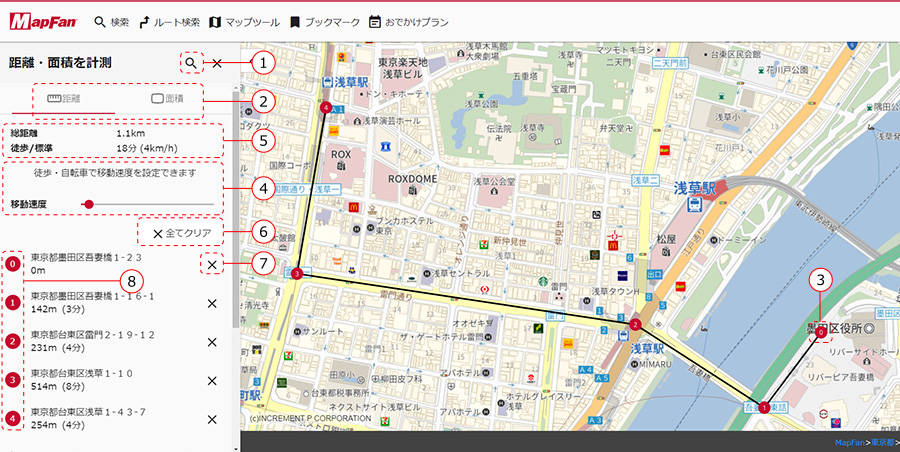The width and height of the screenshot is (900, 452).
Task: Click map point 4 near exit A1
Action: click(325, 107)
